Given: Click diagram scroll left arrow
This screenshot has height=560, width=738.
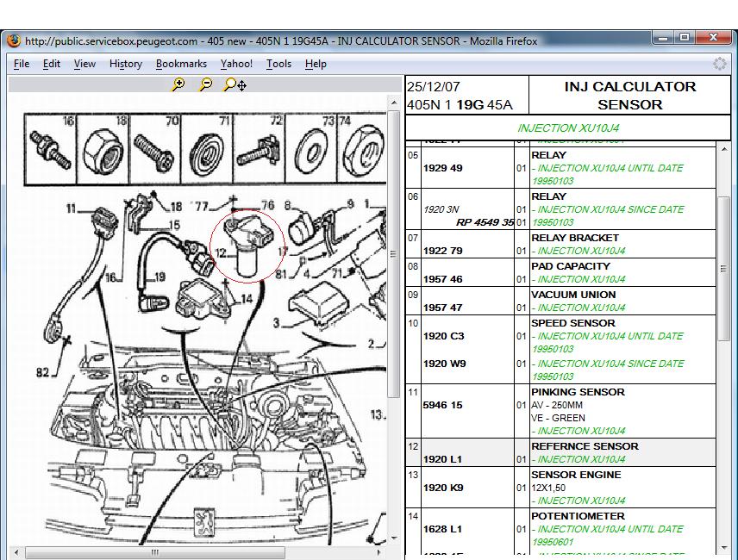Looking at the screenshot, I should (16, 552).
